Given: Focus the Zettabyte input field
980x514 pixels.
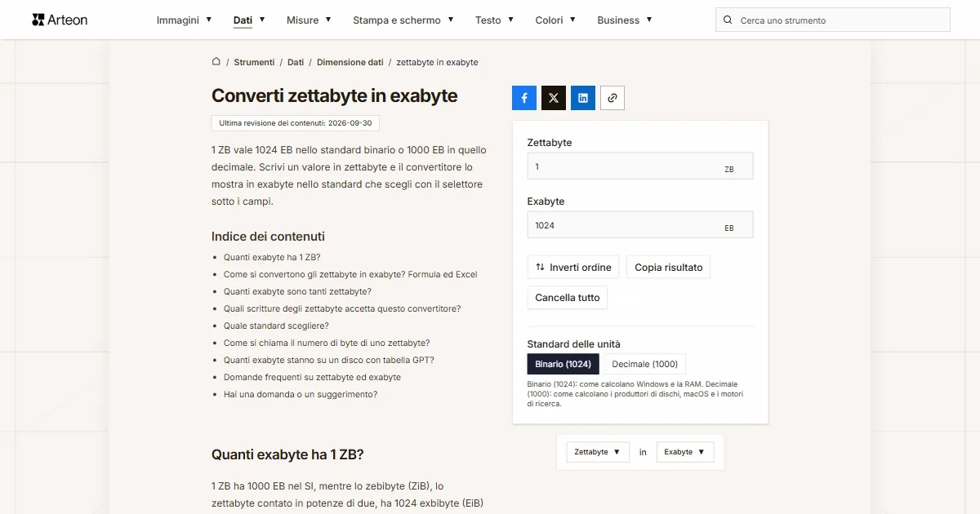Looking at the screenshot, I should (640, 166).
